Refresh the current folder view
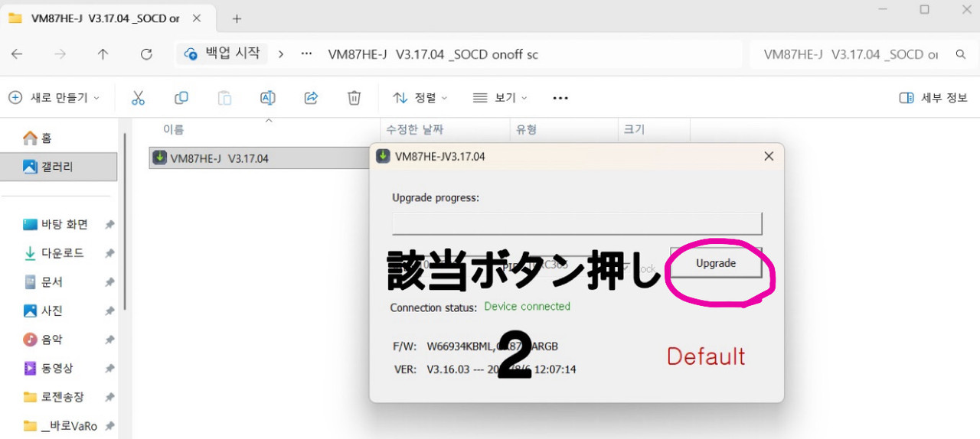Viewport: 980px width, 439px height. pyautogui.click(x=146, y=54)
